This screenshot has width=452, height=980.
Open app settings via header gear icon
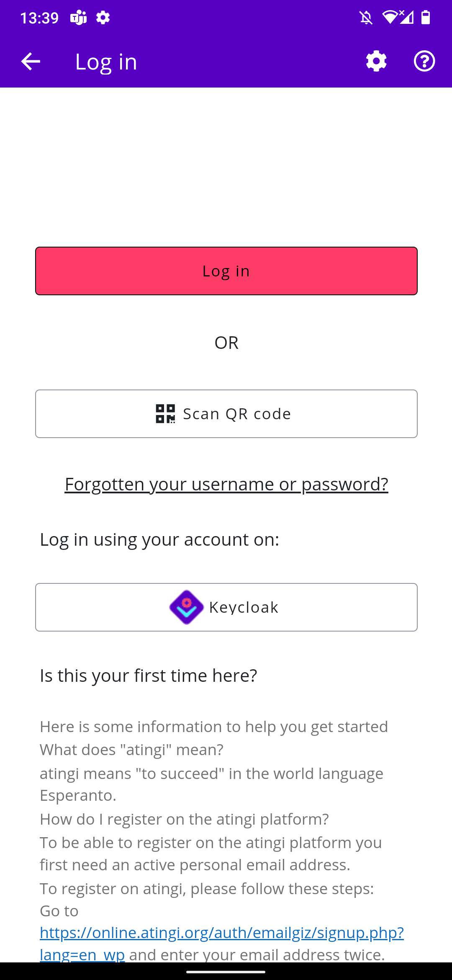pyautogui.click(x=376, y=61)
